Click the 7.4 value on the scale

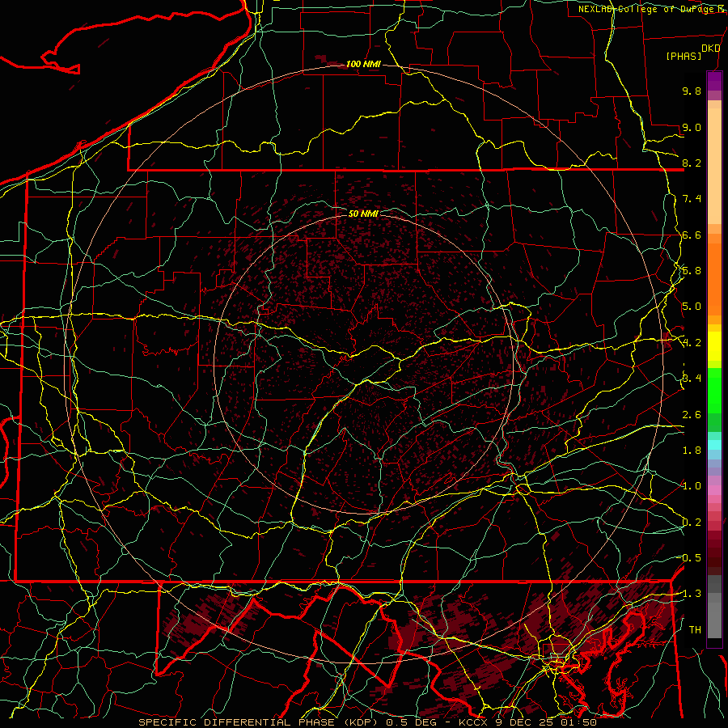pyautogui.click(x=692, y=199)
